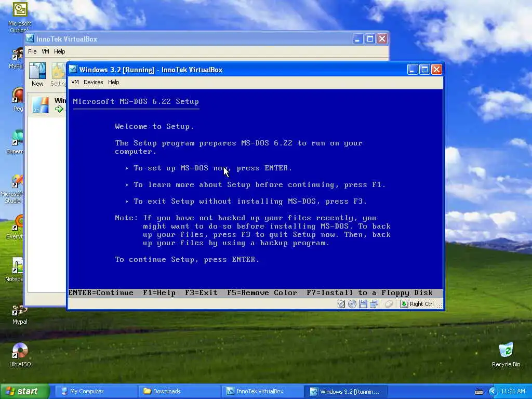532x399 pixels.
Task: Open the VM menu in Windows 3.2 window
Action: [x=75, y=82]
